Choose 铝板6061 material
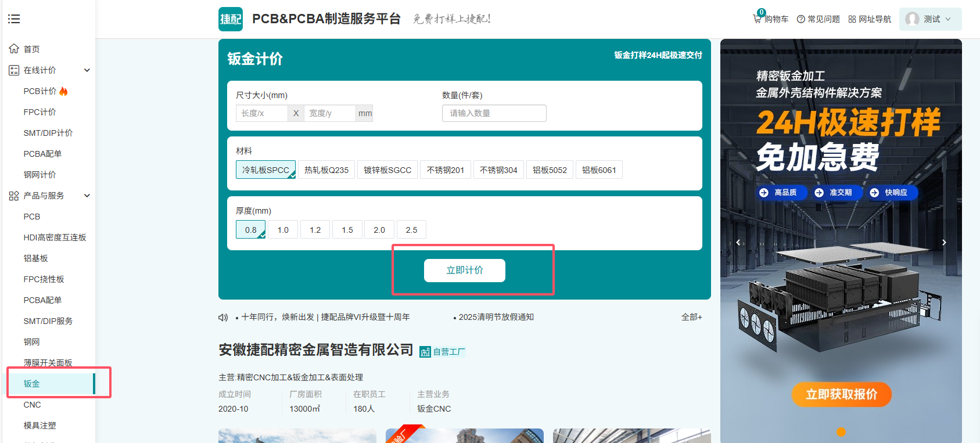 (599, 170)
